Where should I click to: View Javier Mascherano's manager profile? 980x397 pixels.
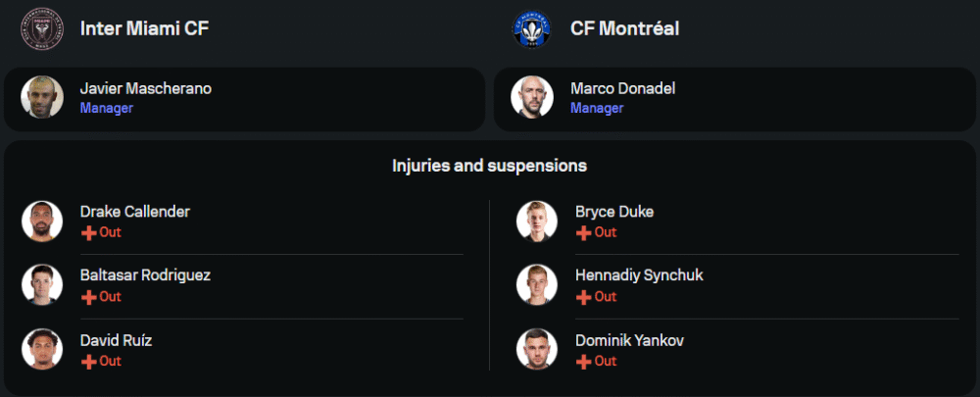click(145, 89)
